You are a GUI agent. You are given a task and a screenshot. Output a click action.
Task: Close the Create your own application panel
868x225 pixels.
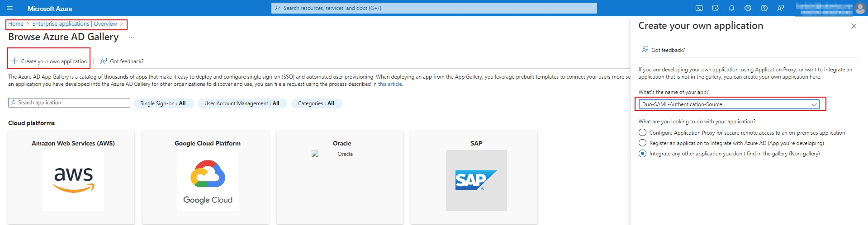click(854, 26)
